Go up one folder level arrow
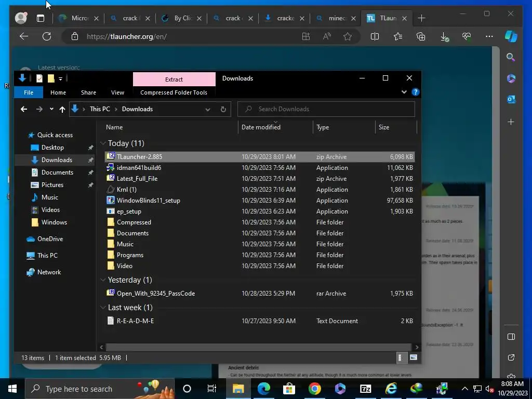Viewport: 532px width, 399px height. click(x=62, y=109)
